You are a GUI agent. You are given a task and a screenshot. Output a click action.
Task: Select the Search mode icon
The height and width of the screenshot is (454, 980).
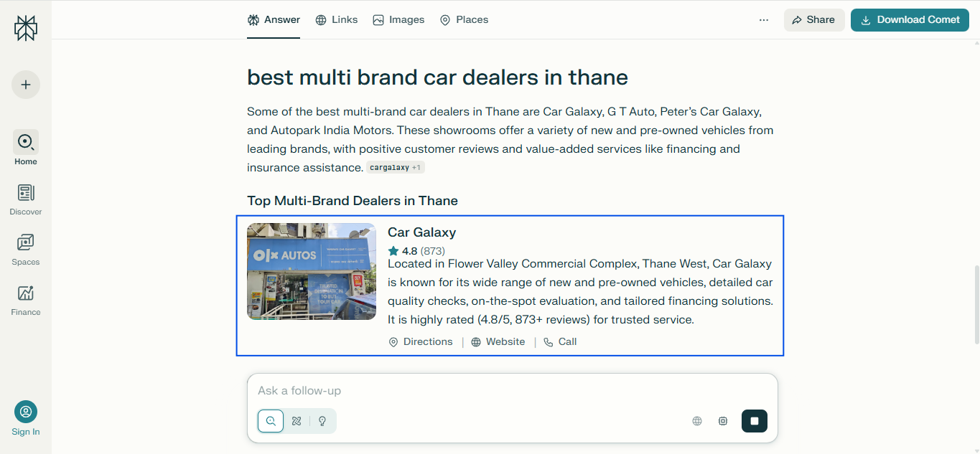click(x=270, y=421)
